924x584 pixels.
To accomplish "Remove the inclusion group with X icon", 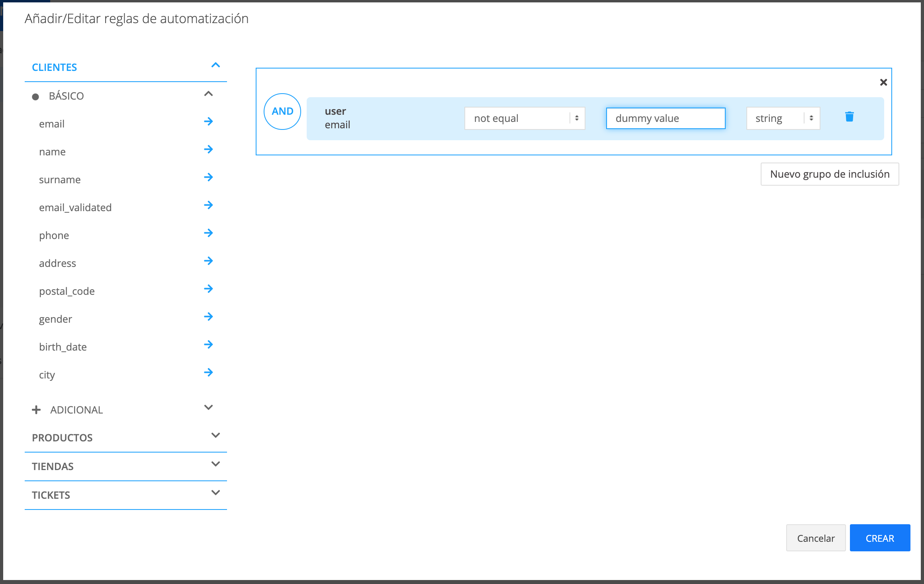I will pos(883,82).
